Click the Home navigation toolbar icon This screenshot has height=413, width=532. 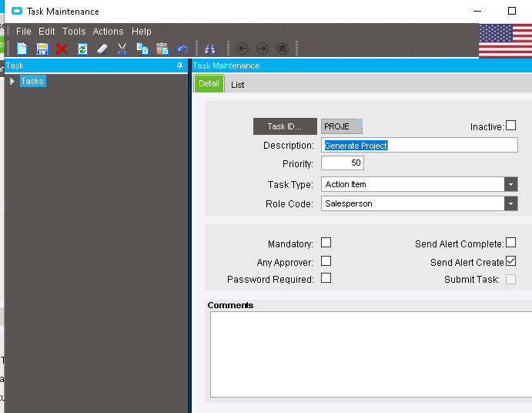pos(283,49)
